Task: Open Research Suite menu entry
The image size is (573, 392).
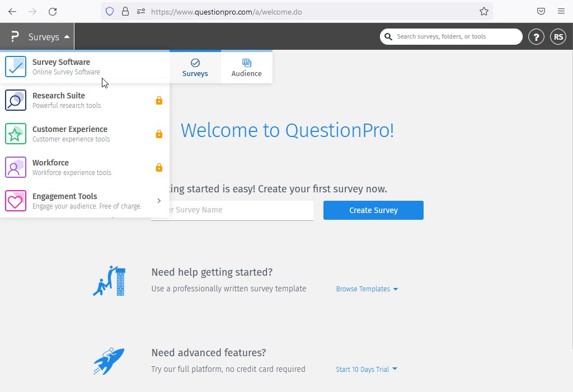Action: pyautogui.click(x=85, y=101)
